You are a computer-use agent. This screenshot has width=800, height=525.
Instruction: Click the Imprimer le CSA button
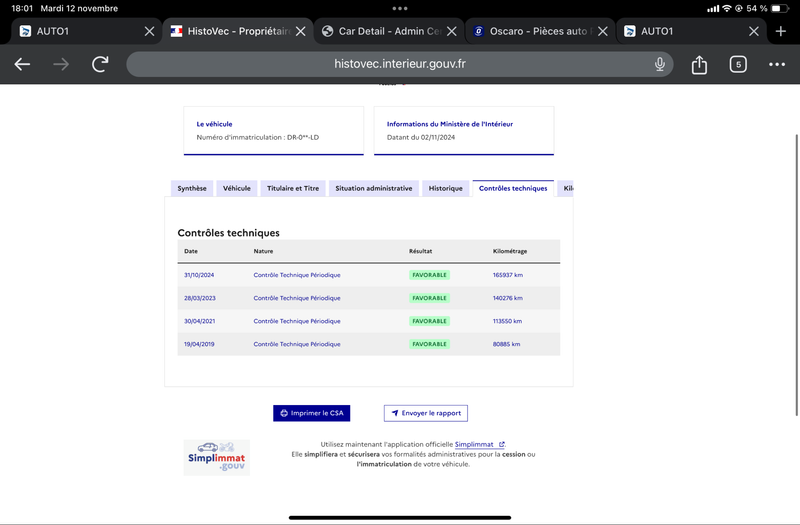312,413
